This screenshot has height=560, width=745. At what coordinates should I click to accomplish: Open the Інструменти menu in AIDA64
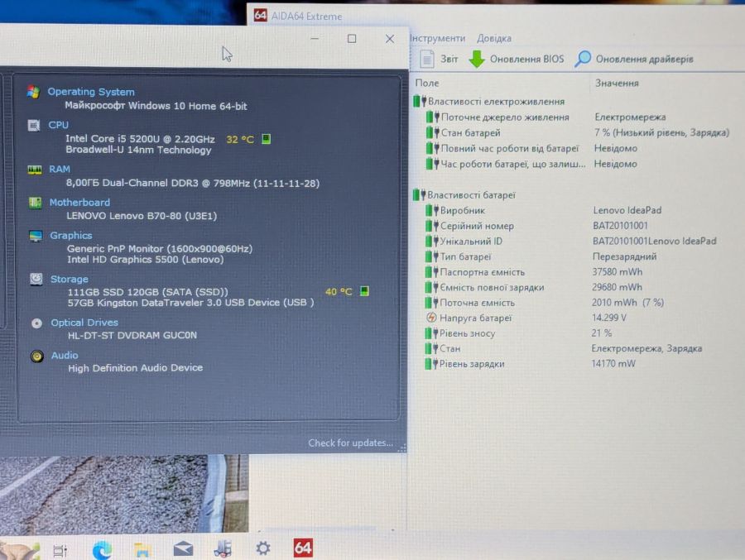pos(437,39)
